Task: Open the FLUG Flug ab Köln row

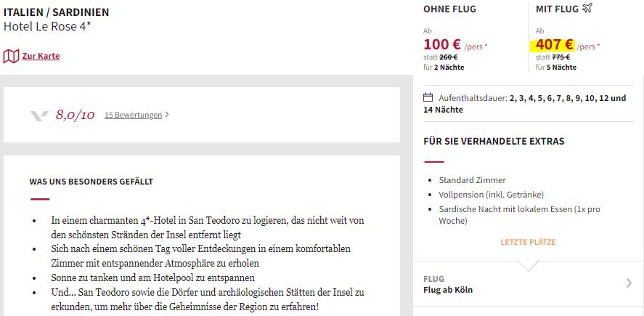Action: (x=528, y=284)
